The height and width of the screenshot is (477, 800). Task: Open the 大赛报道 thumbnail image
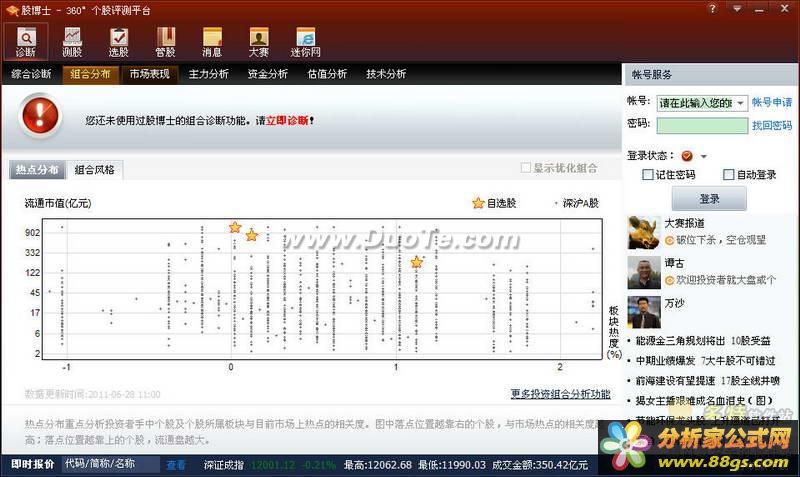(644, 232)
